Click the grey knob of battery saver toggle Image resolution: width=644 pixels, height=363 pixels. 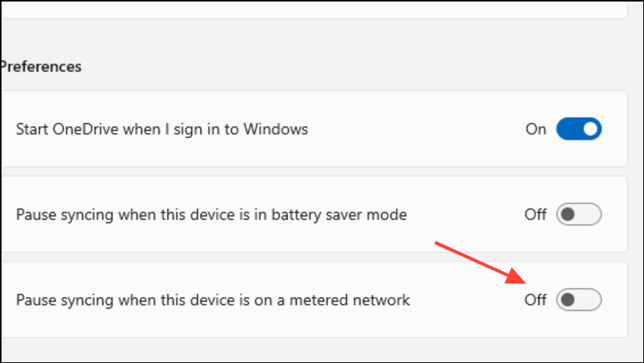point(568,215)
